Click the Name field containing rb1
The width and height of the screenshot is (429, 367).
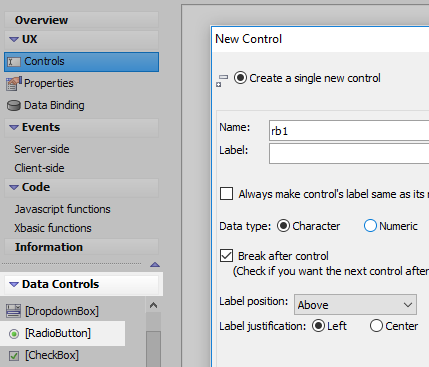pyautogui.click(x=349, y=131)
